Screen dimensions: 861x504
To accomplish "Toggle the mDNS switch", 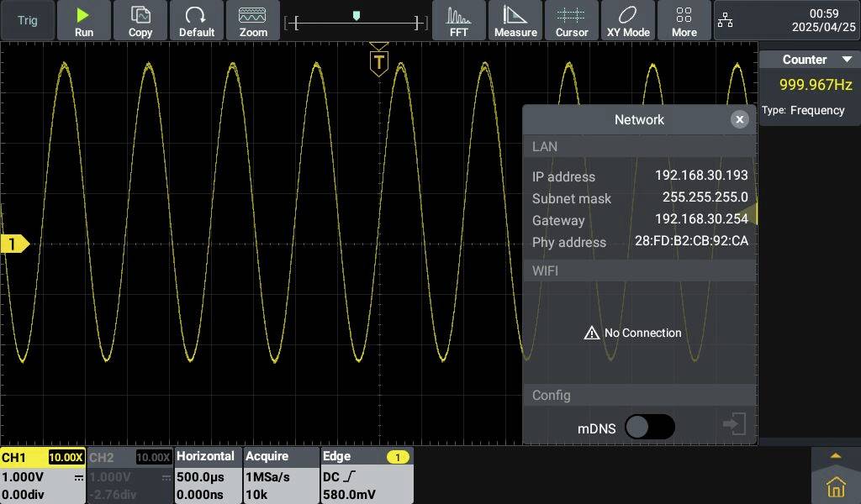I will (x=649, y=427).
